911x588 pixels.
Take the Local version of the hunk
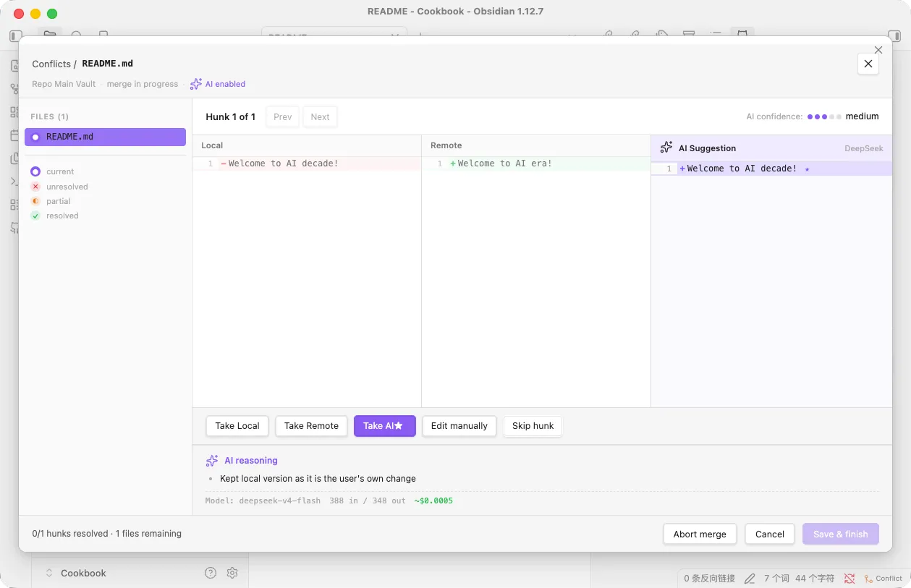237,426
